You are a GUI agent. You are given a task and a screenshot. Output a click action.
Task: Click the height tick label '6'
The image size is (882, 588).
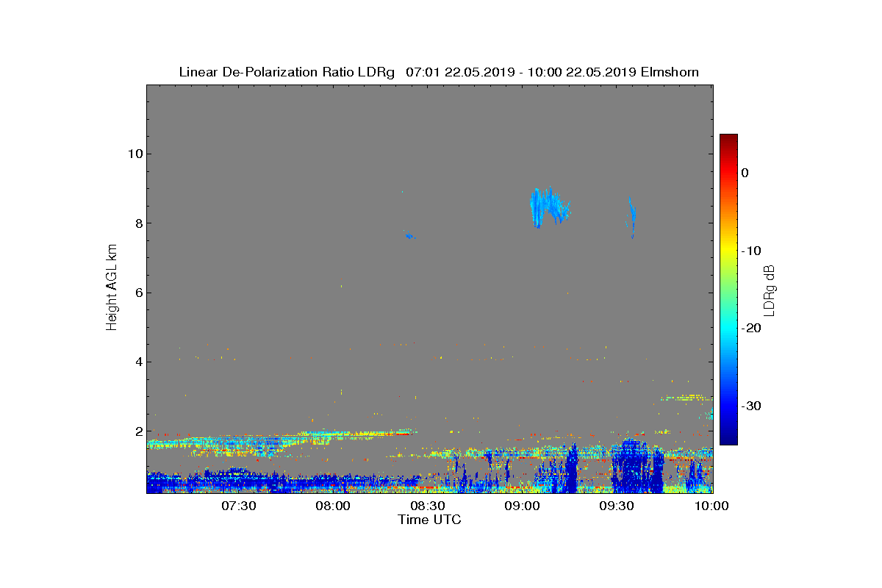click(x=138, y=293)
